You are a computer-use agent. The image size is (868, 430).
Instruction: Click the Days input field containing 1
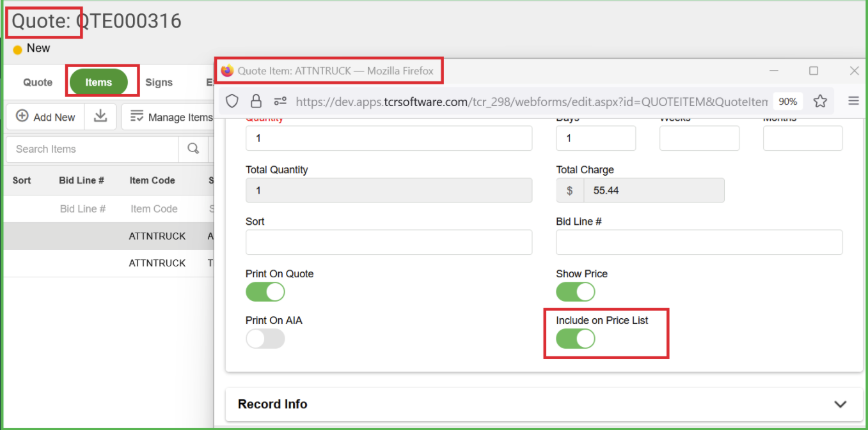596,138
